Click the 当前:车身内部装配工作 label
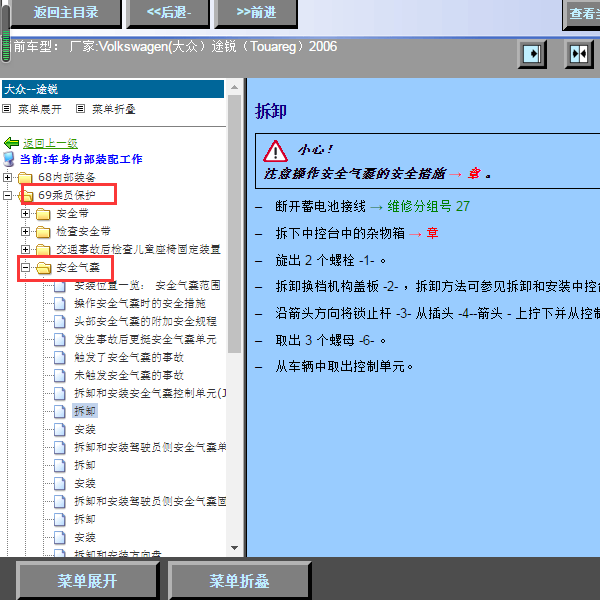 tap(81, 159)
